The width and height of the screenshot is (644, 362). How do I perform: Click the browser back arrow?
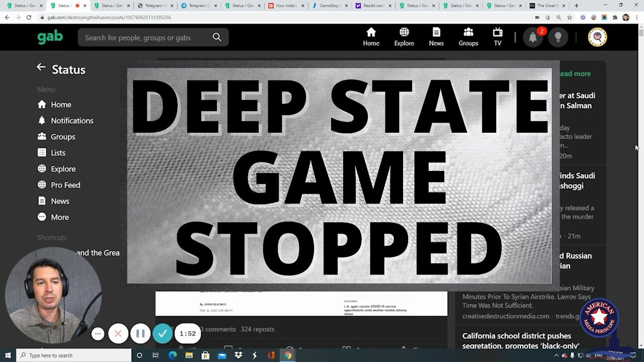click(x=7, y=17)
